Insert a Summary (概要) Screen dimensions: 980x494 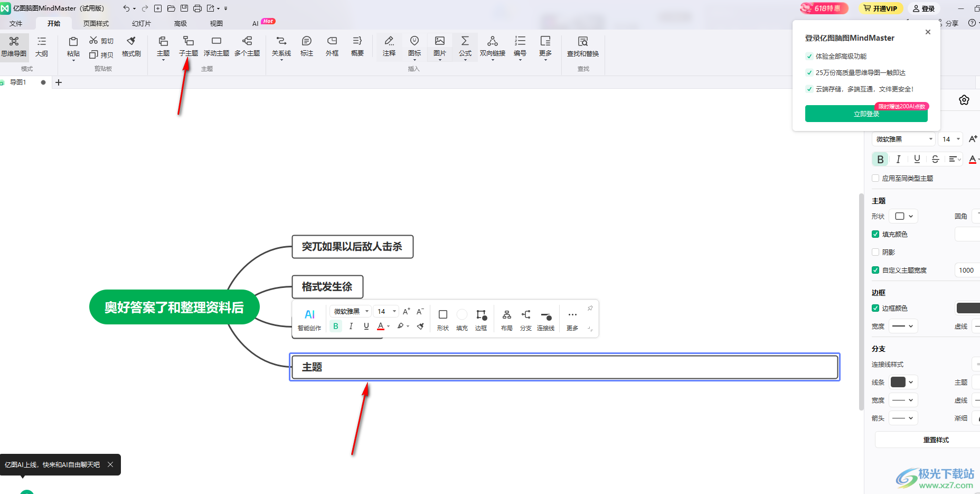coord(357,46)
